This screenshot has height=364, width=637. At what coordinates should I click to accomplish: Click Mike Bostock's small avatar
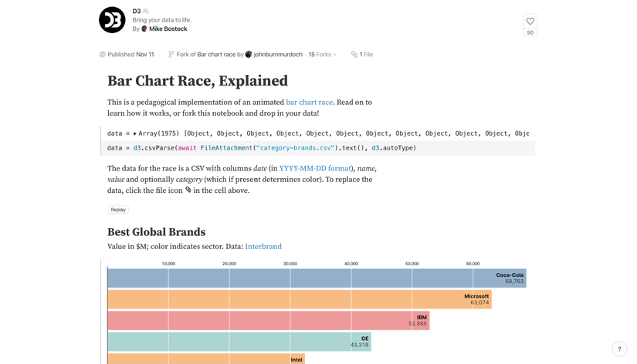(x=144, y=29)
